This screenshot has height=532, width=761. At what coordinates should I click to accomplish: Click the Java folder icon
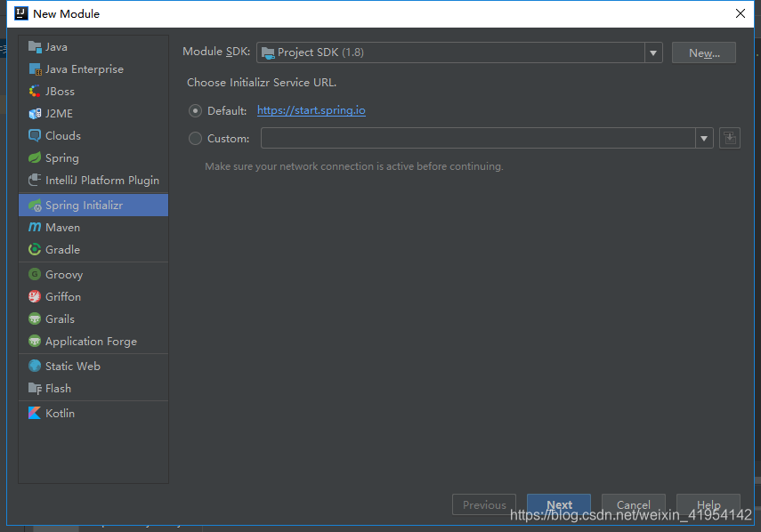point(35,47)
